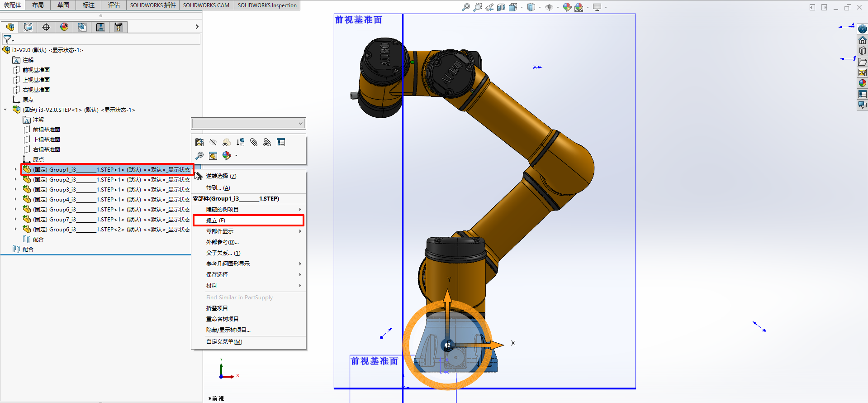Click Zoom to Selection magnifier in context toolbar
This screenshot has height=403, width=868.
point(199,156)
